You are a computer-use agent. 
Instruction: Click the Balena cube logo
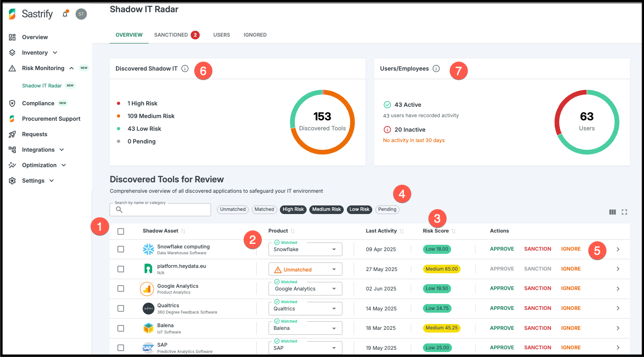[x=148, y=328]
